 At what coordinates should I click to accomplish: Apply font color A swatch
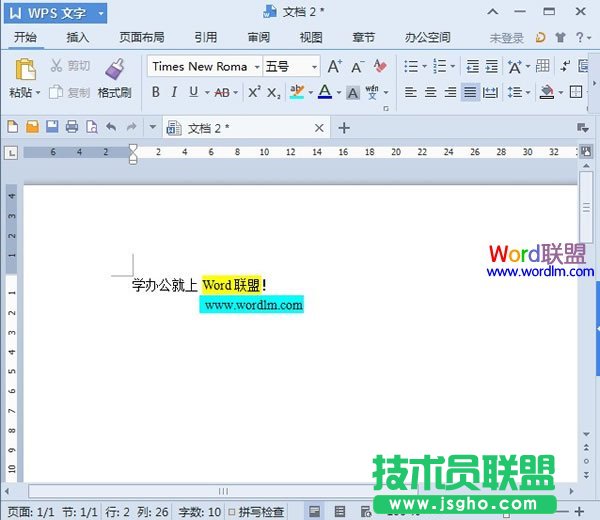[x=325, y=92]
